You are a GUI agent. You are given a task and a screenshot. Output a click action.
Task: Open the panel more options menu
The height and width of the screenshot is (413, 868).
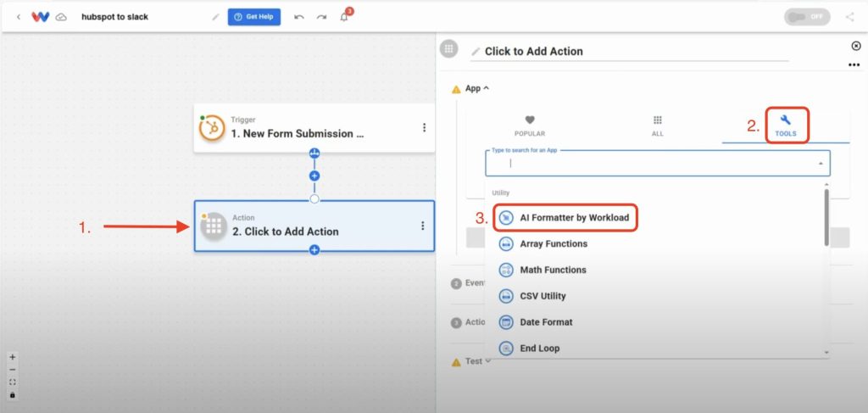pos(854,65)
